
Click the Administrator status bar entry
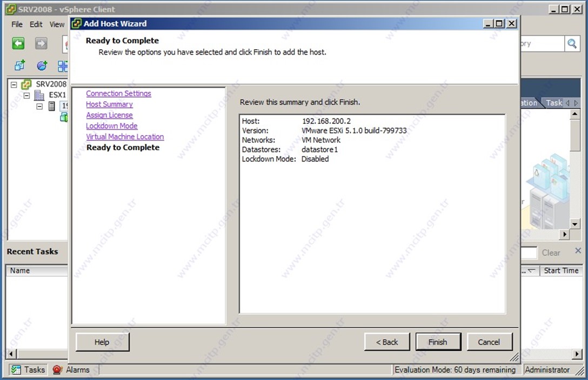tap(547, 370)
